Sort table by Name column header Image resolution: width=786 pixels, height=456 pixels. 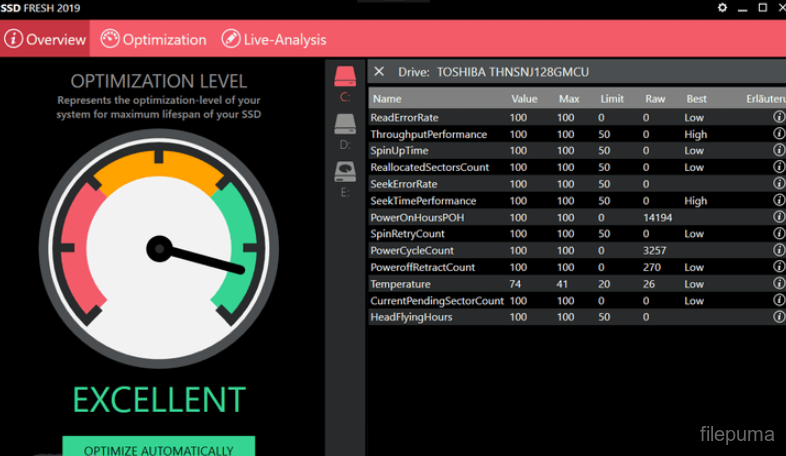[x=387, y=99]
